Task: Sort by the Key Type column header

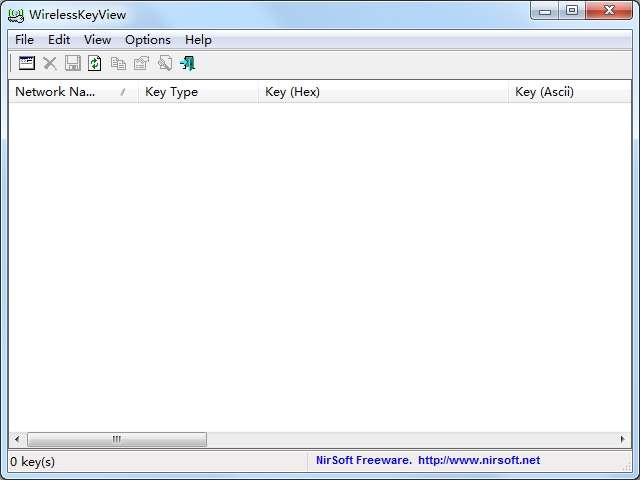Action: [198, 92]
